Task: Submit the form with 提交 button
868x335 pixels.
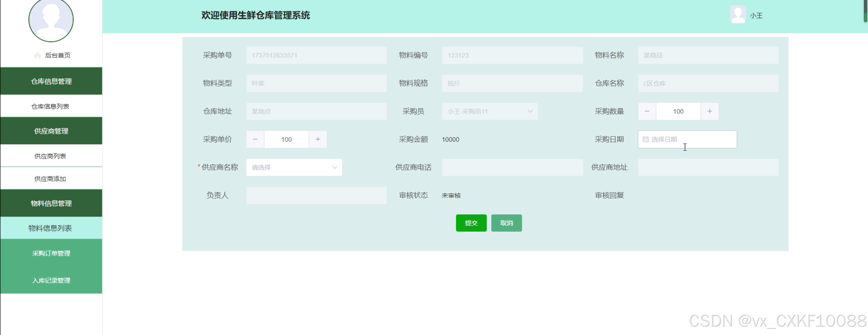Action: pos(471,223)
